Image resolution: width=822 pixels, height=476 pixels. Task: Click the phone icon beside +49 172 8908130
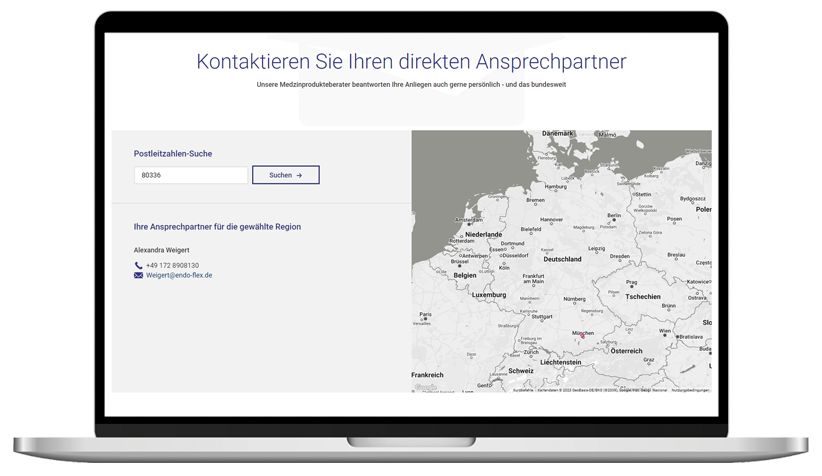coord(138,265)
